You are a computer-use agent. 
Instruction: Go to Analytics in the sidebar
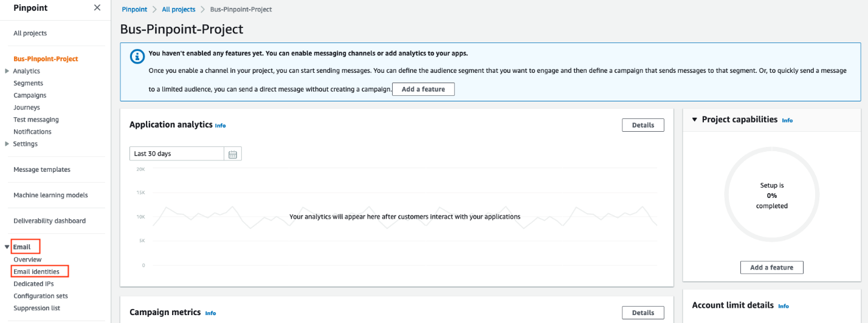click(27, 71)
